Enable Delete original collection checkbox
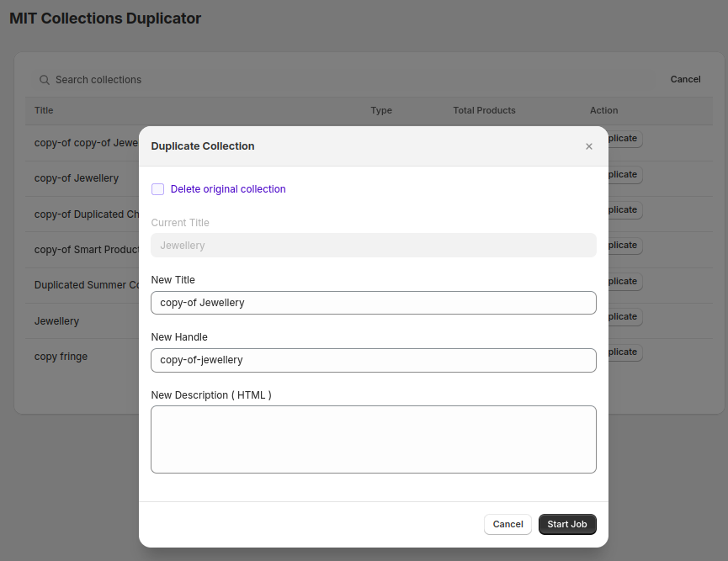This screenshot has height=561, width=728. coord(158,189)
